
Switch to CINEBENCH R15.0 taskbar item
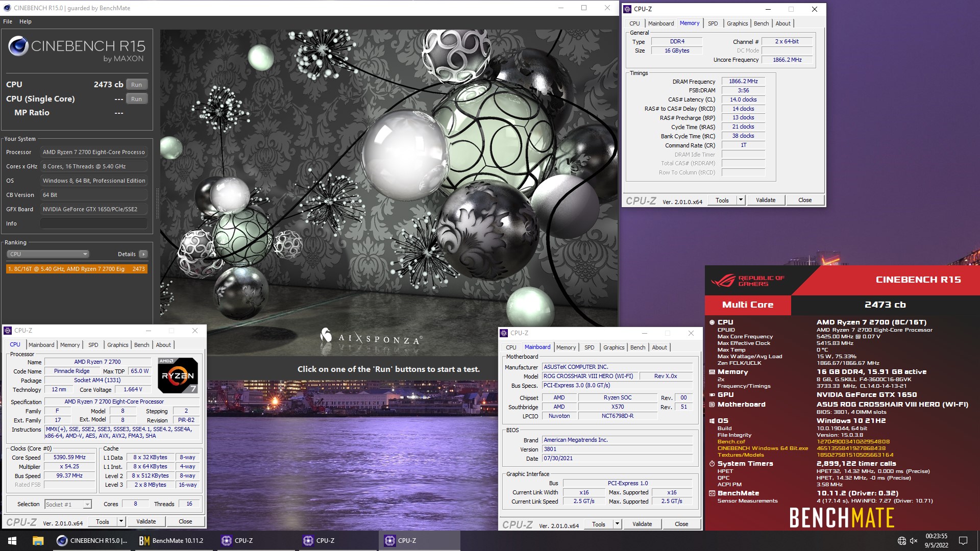92,541
